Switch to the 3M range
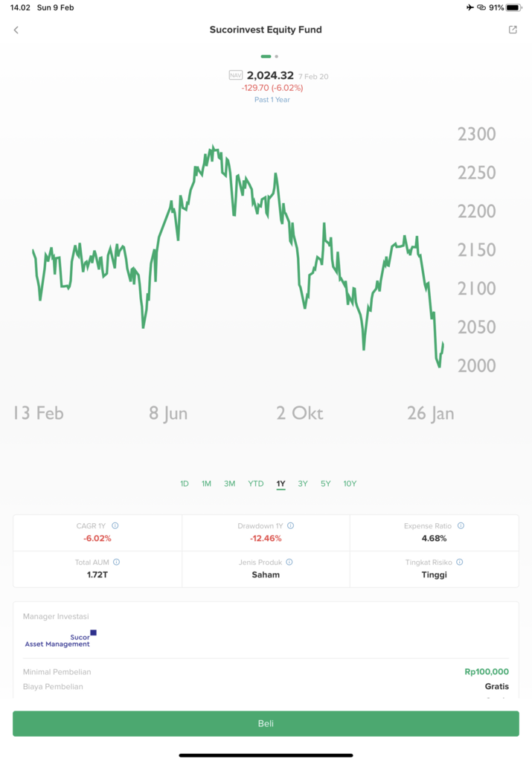Screen dimensions: 532x762 coord(230,484)
